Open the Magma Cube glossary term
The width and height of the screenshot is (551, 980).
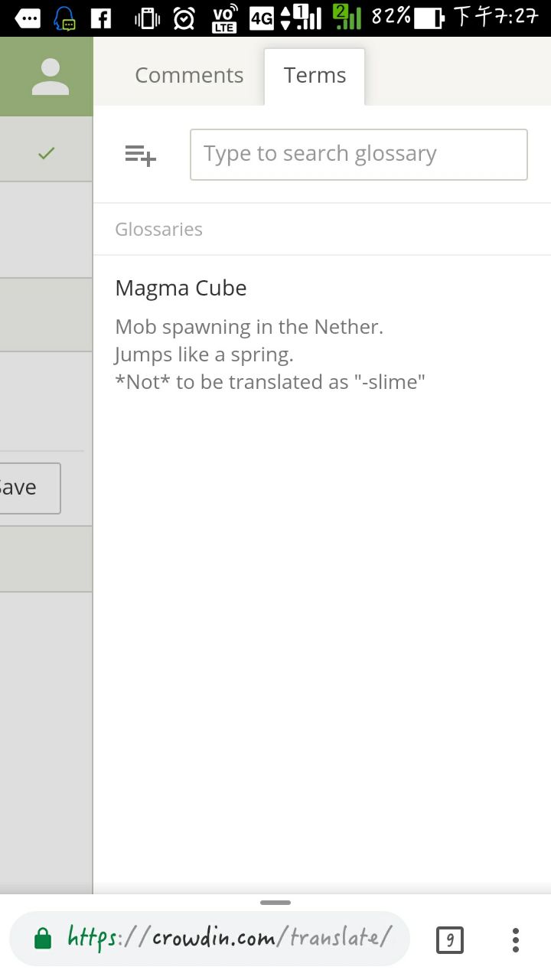tap(181, 288)
